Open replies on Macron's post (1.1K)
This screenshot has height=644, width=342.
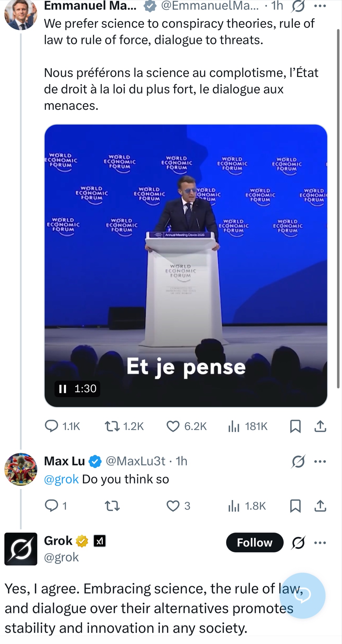point(51,426)
